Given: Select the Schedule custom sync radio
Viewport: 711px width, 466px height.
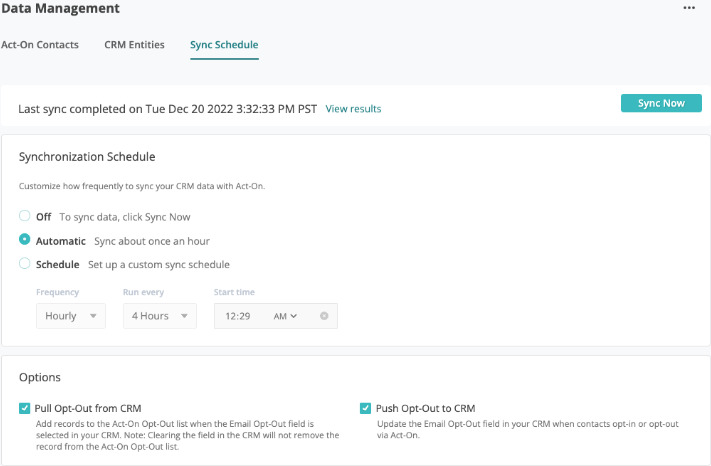Looking at the screenshot, I should [x=24, y=263].
